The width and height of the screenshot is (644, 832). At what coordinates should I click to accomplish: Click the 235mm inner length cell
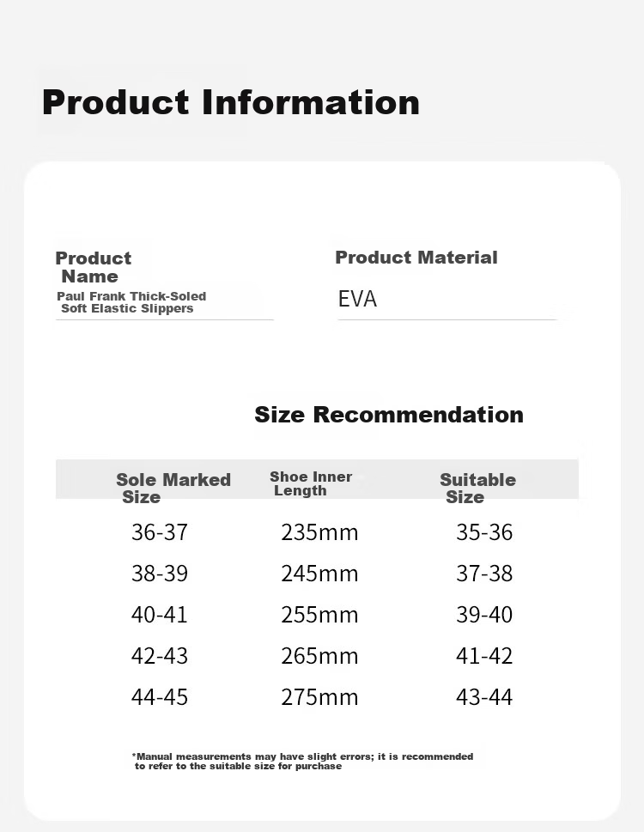pyautogui.click(x=320, y=532)
